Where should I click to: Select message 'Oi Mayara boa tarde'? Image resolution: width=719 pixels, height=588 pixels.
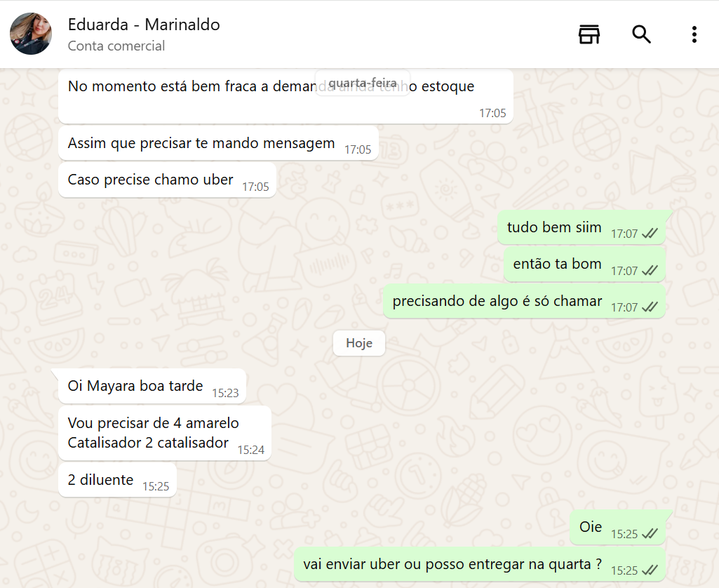pos(152,386)
